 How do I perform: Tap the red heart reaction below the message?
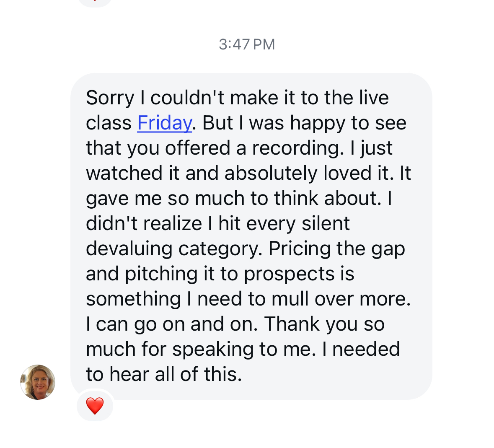pyautogui.click(x=95, y=406)
